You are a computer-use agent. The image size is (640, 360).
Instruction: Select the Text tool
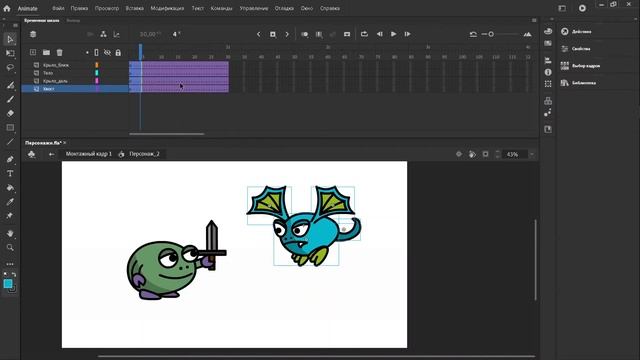pyautogui.click(x=10, y=173)
